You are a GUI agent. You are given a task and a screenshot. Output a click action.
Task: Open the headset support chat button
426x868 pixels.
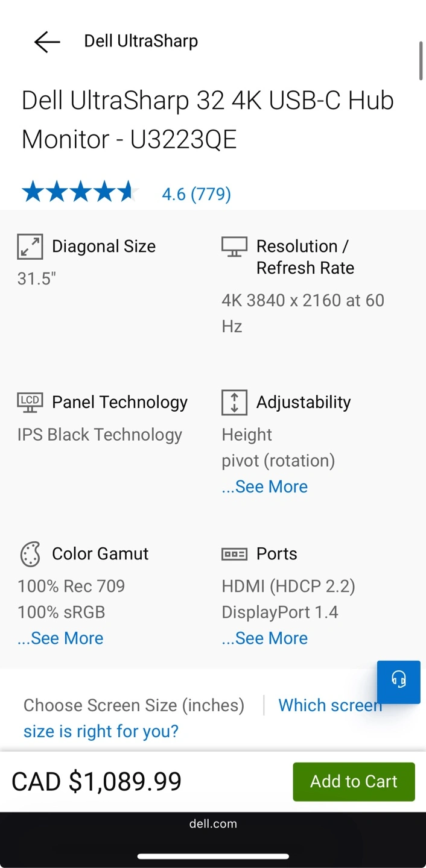(x=398, y=682)
